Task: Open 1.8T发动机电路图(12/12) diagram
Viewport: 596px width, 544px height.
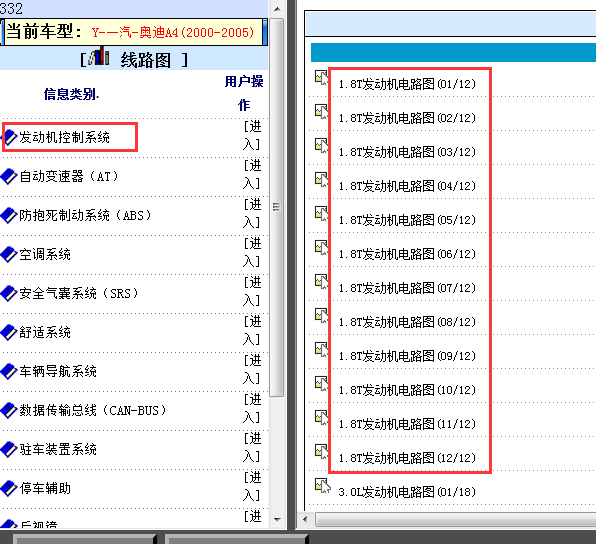Action: (x=407, y=458)
